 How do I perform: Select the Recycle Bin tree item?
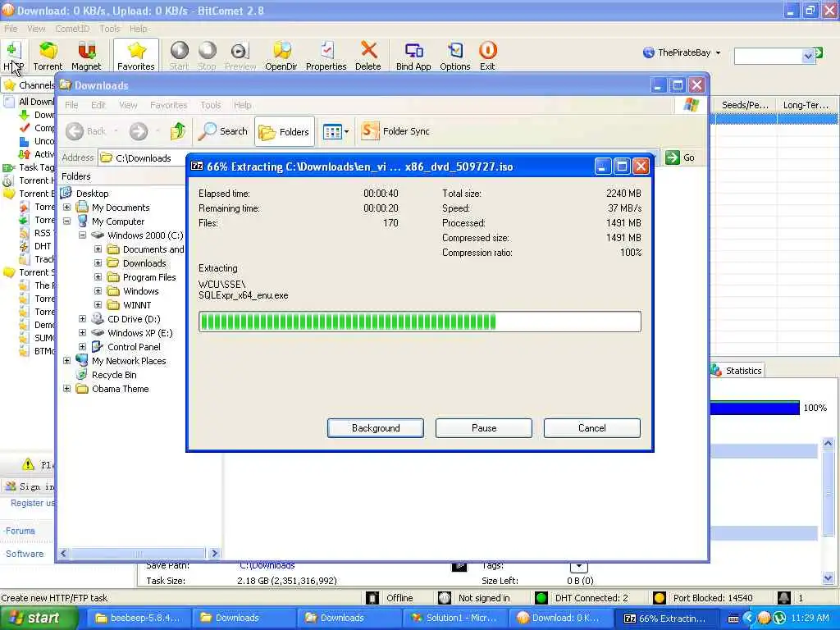tap(114, 375)
